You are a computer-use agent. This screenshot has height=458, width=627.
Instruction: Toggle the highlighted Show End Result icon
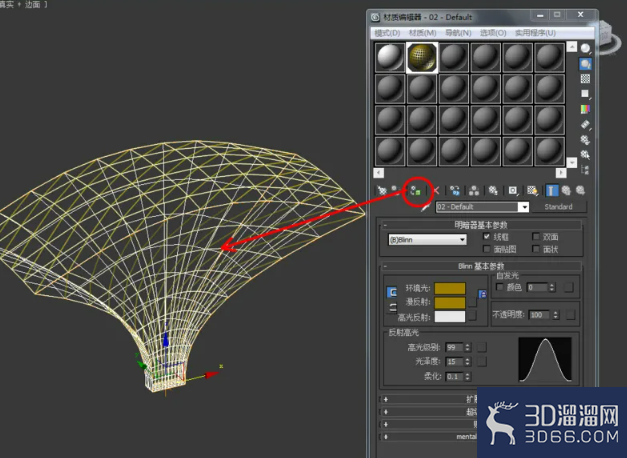(x=552, y=191)
